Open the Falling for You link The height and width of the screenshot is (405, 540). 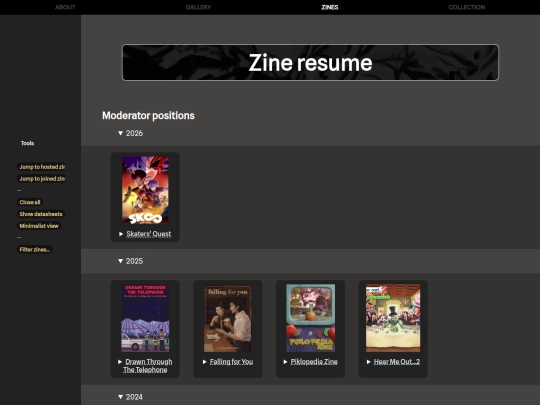pyautogui.click(x=231, y=362)
